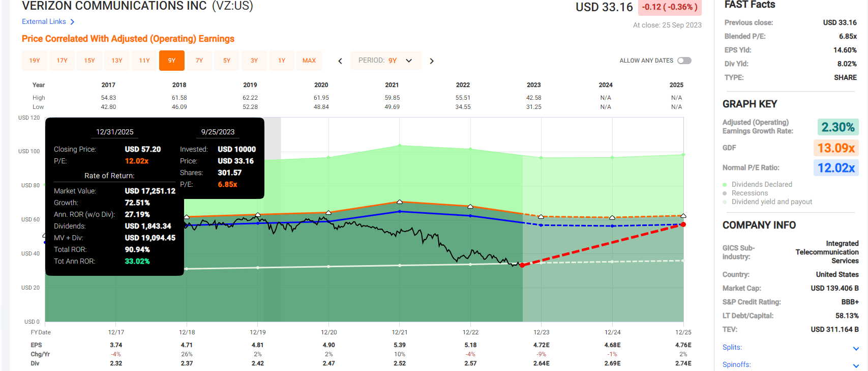This screenshot has width=868, height=371.
Task: Click the red current price marker on chart
Action: (x=522, y=265)
